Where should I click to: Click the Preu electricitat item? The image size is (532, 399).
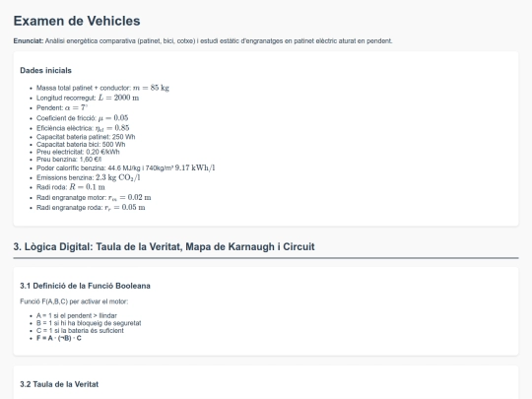point(78,152)
